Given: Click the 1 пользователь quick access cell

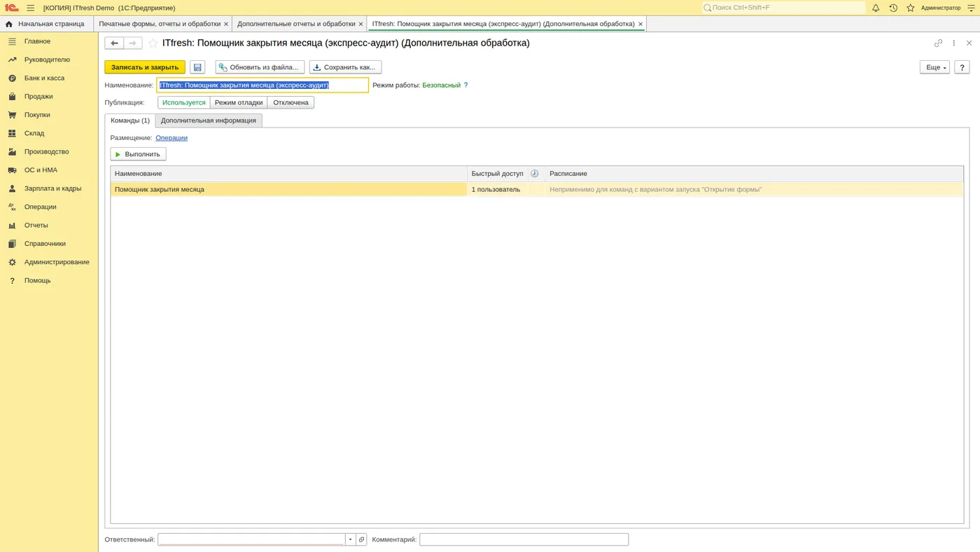Looking at the screenshot, I should pyautogui.click(x=497, y=189).
